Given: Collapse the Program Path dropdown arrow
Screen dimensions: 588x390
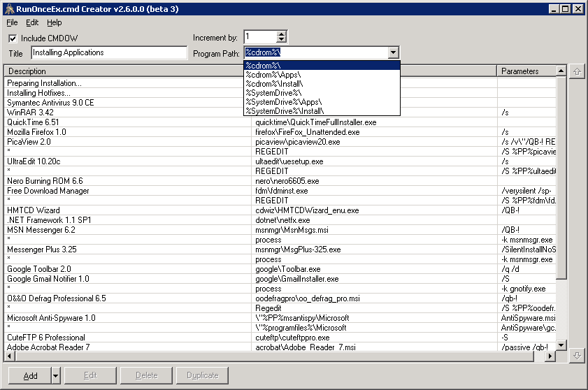Looking at the screenshot, I should [393, 53].
